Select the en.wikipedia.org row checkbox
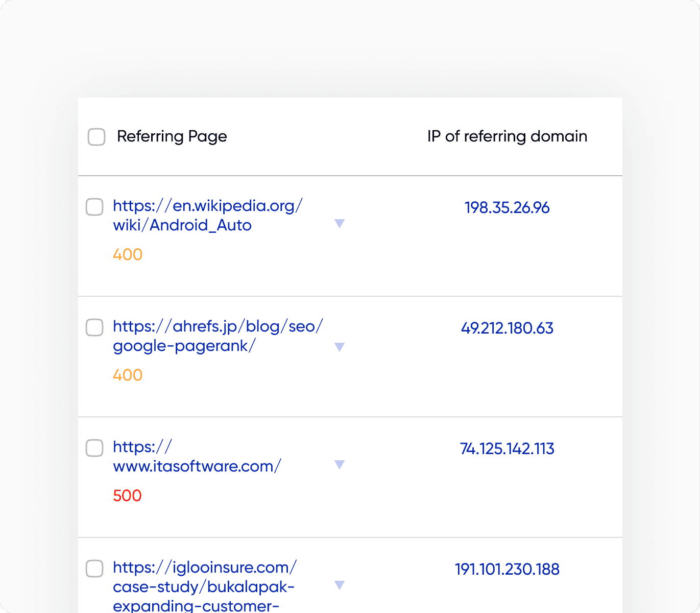Image resolution: width=700 pixels, height=613 pixels. [94, 207]
